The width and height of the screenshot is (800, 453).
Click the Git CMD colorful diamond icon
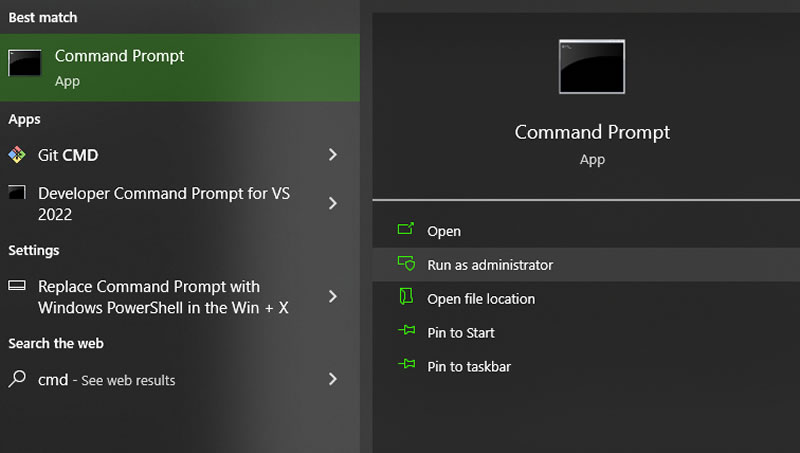tap(17, 155)
